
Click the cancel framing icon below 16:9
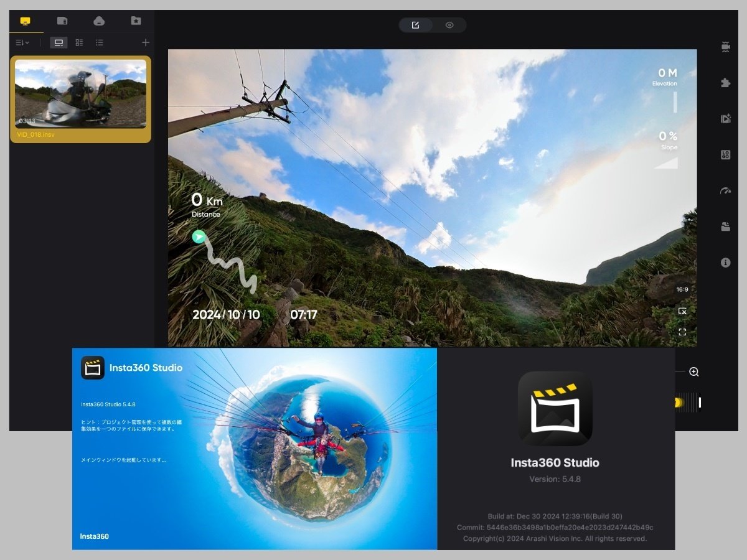point(682,310)
